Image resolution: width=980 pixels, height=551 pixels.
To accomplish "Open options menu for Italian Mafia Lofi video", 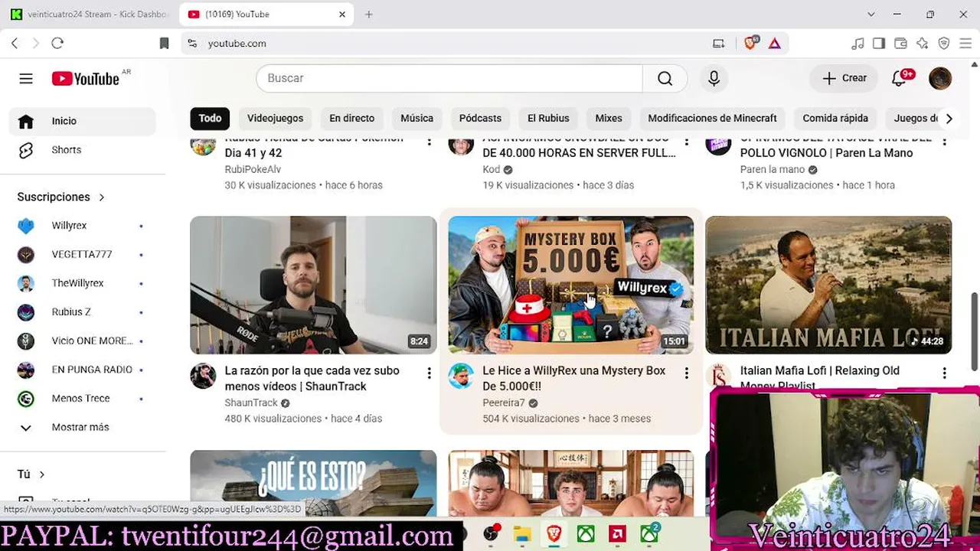I will [x=944, y=373].
